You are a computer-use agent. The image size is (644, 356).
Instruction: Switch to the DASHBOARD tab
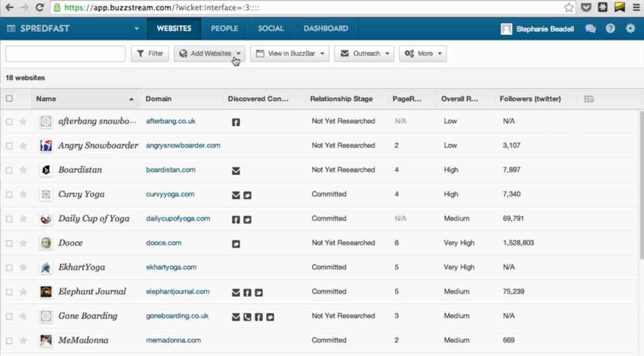pyautogui.click(x=326, y=29)
